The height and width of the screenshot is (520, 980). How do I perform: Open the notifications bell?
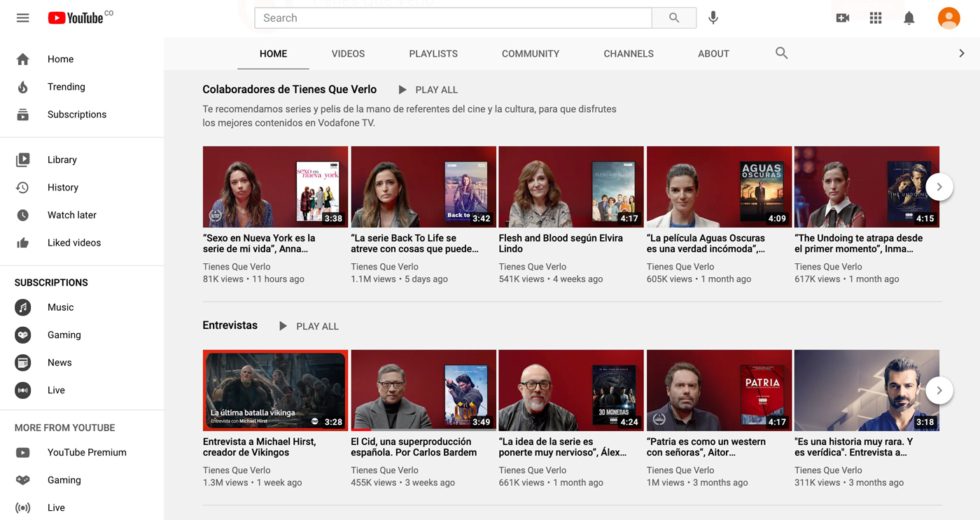(x=909, y=18)
